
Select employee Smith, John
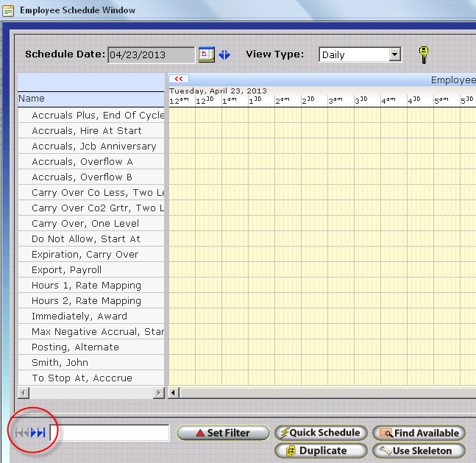60,362
